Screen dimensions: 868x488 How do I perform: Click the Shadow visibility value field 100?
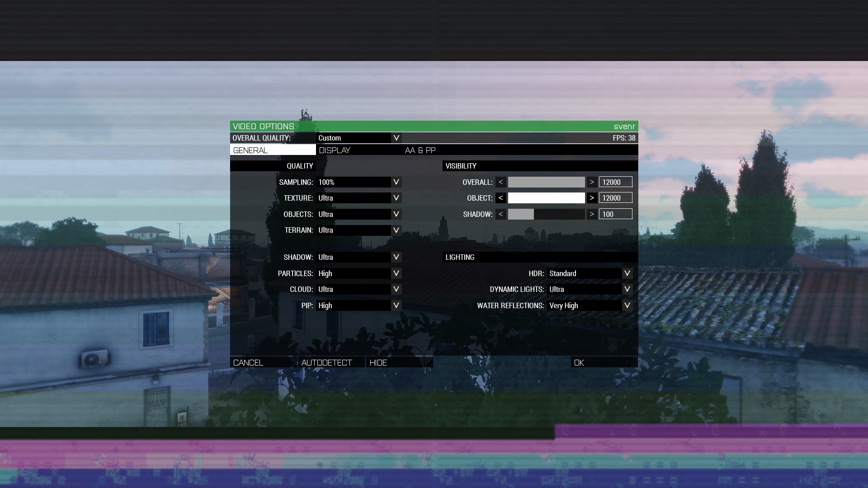click(616, 214)
